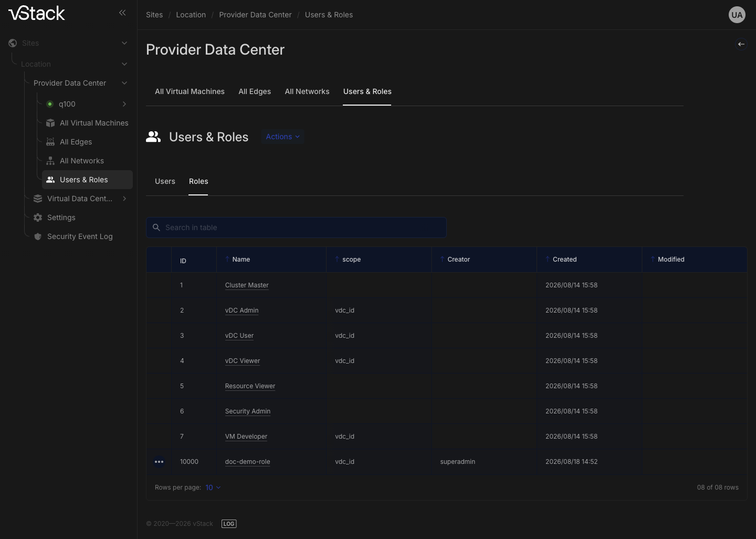Click Security Event Log shield icon
This screenshot has width=756, height=539.
pos(38,236)
